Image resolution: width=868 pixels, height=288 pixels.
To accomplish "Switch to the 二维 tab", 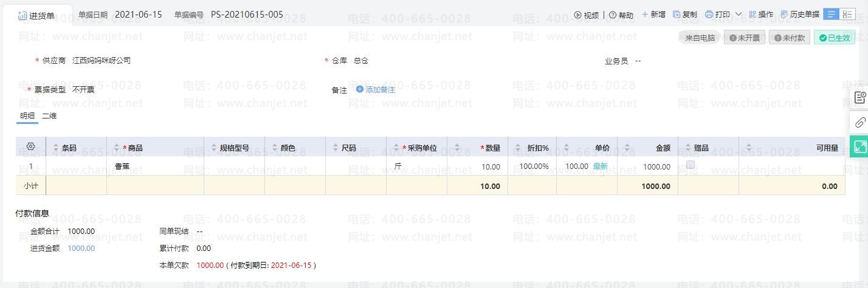I will click(x=49, y=115).
